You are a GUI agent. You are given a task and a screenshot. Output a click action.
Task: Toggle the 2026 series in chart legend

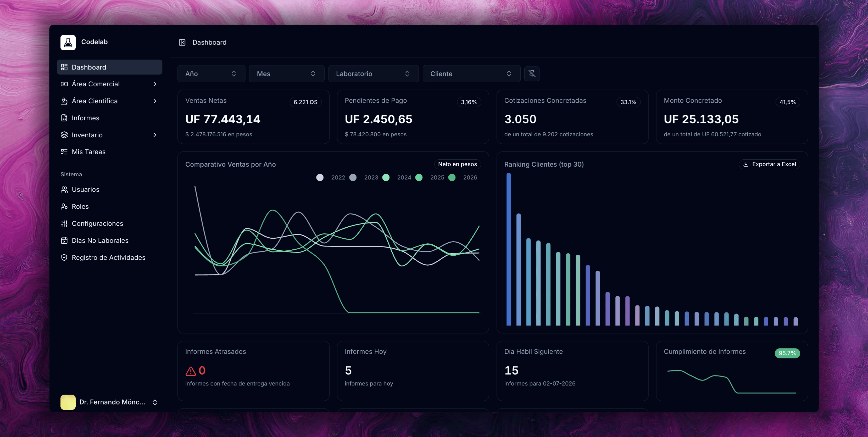463,178
